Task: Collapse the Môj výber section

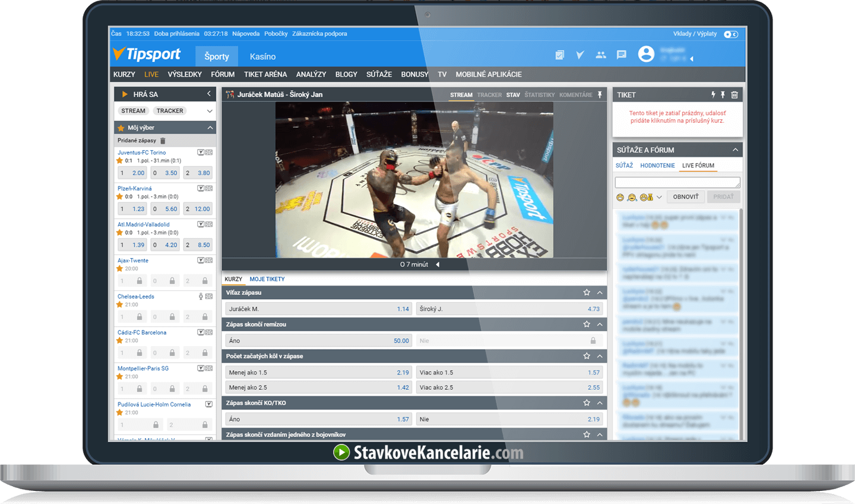Action: 210,128
